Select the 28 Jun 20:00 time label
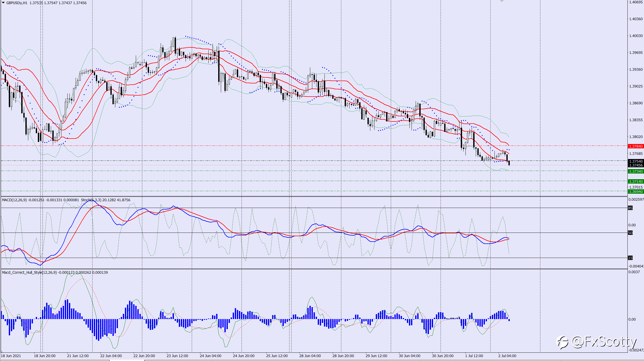 [x=343, y=356]
